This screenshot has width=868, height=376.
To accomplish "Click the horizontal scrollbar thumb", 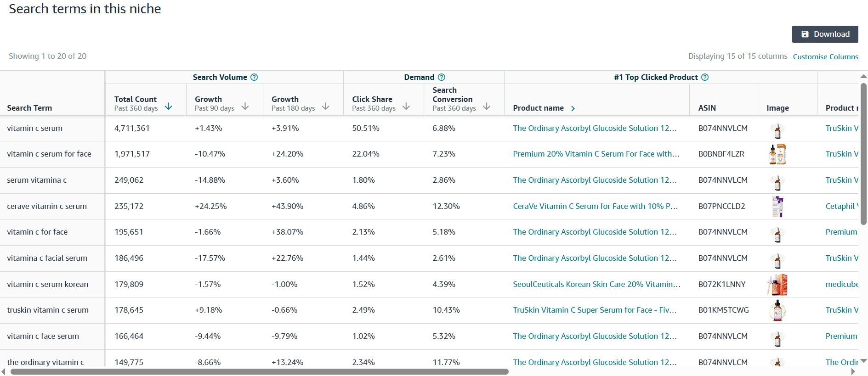I will (259, 371).
